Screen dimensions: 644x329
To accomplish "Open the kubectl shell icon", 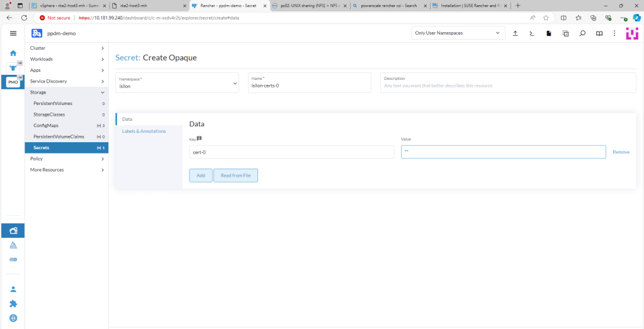I will pyautogui.click(x=532, y=33).
